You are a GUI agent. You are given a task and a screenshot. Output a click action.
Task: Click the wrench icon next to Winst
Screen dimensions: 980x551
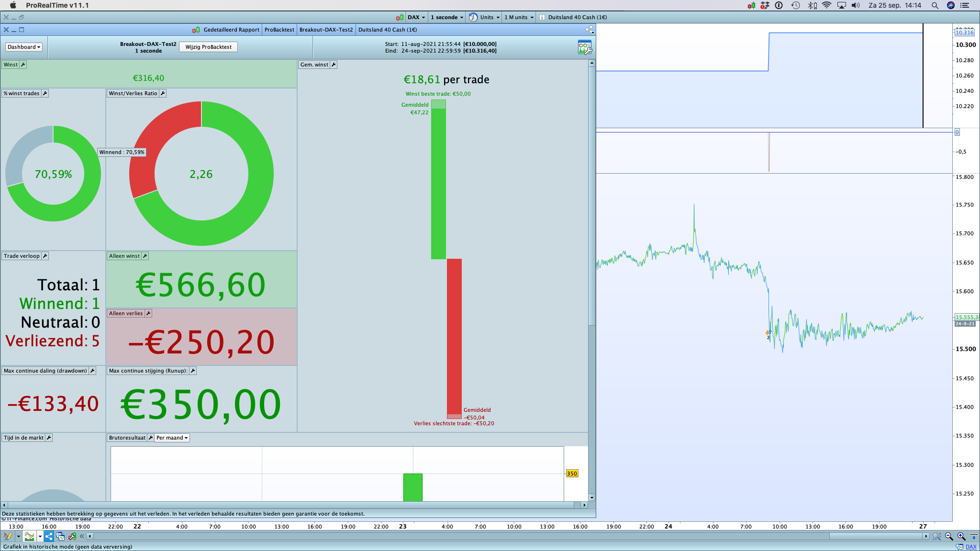22,65
